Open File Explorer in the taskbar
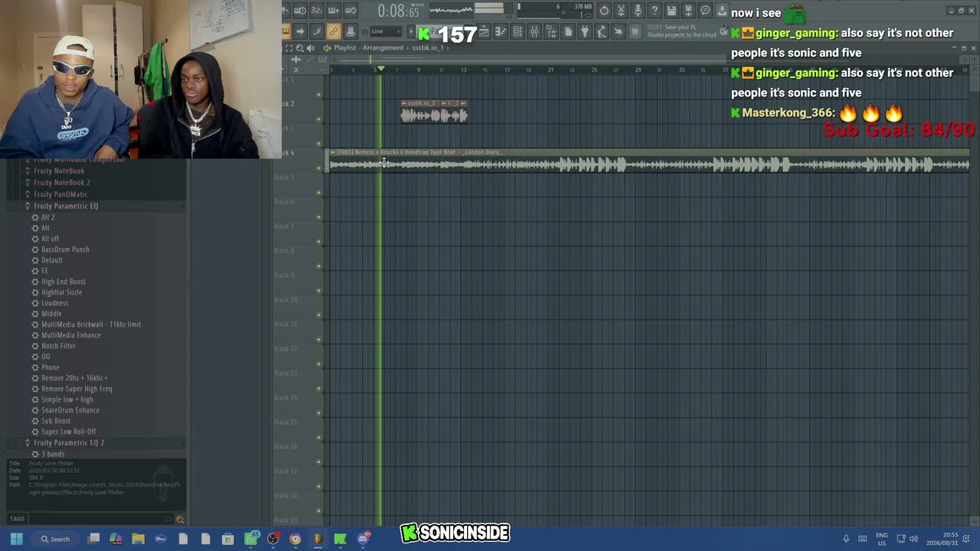 138,539
